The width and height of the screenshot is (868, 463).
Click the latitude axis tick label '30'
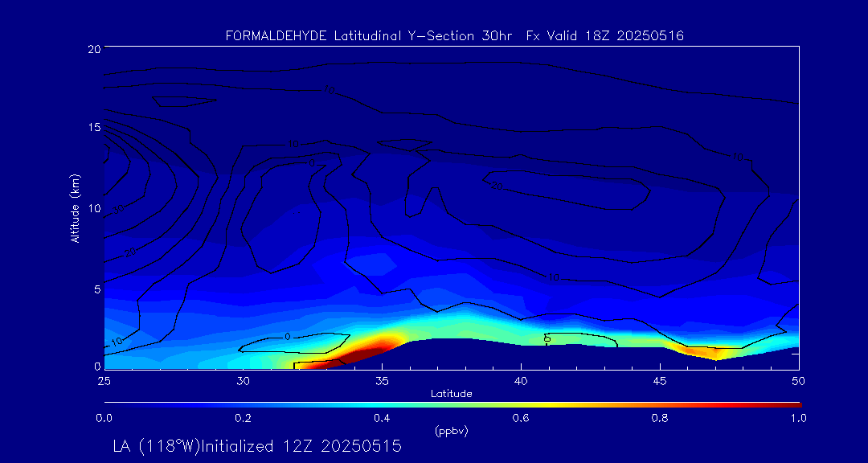tap(243, 381)
